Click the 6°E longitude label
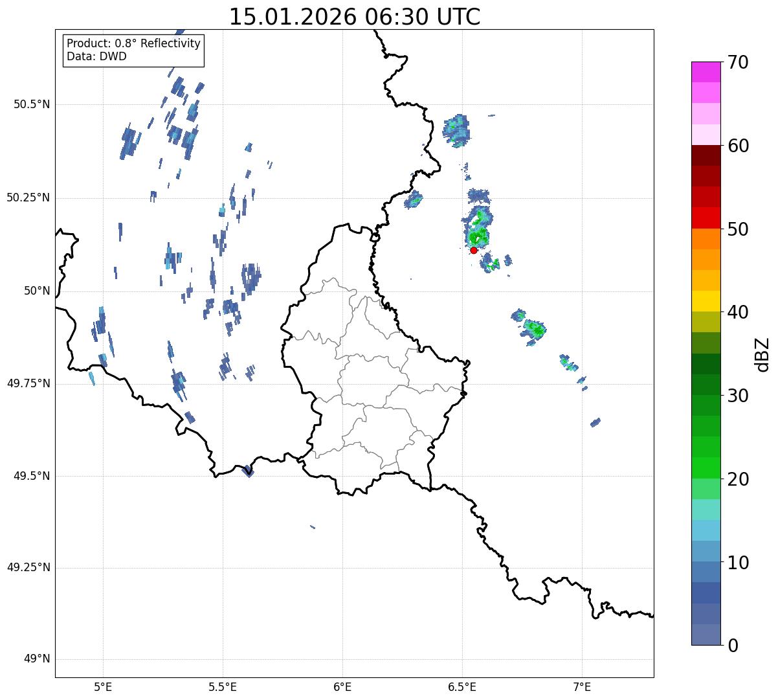Image resolution: width=778 pixels, height=700 pixels. click(342, 687)
